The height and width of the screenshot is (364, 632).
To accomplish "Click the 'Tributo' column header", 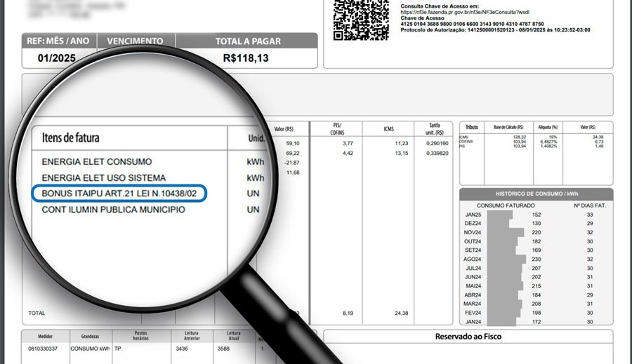I will tap(472, 127).
